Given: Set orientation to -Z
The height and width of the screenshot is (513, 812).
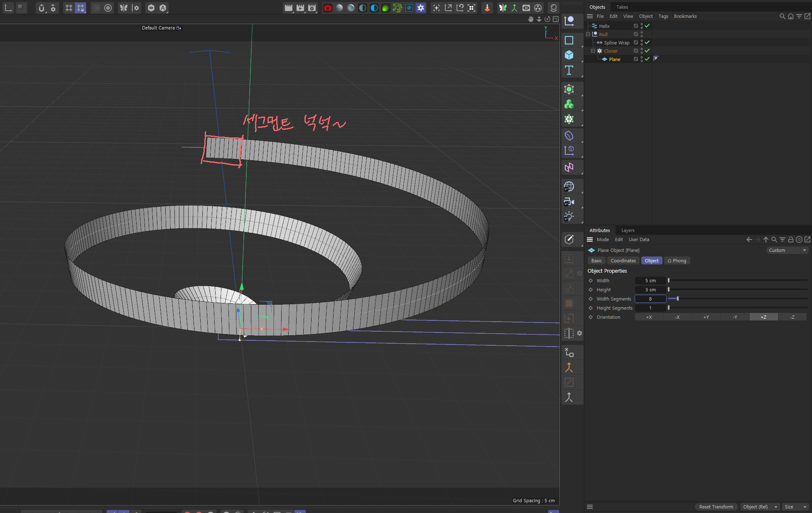Looking at the screenshot, I should [x=792, y=317].
